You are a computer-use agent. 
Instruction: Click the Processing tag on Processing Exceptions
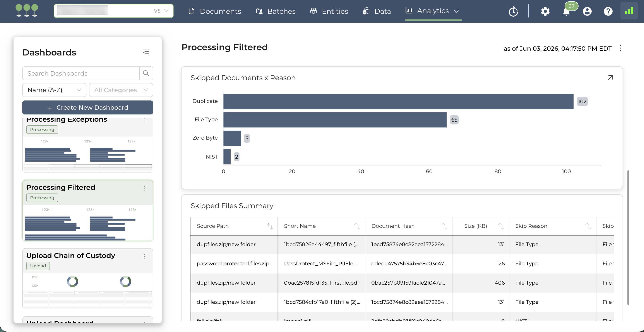42,130
